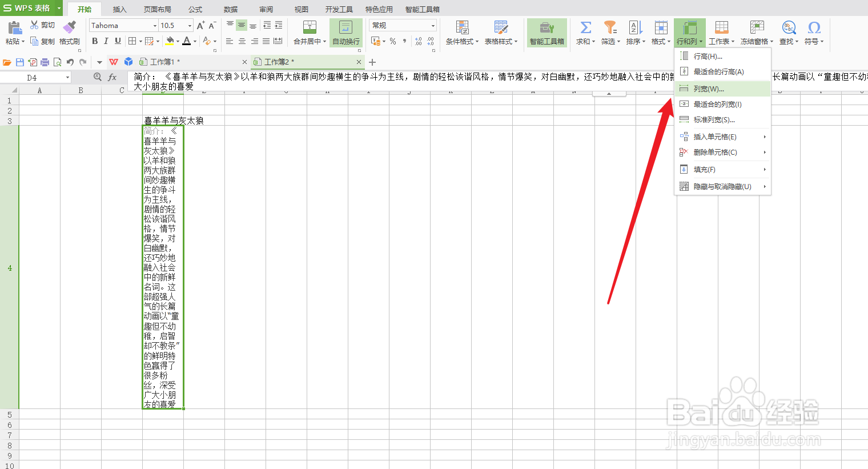Toggle Underline formatting
This screenshot has width=868, height=469.
pos(118,41)
